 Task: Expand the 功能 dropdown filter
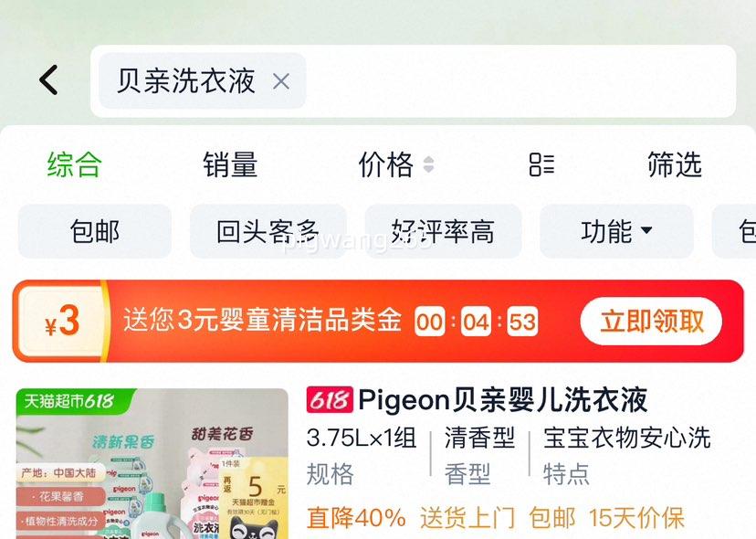pyautogui.click(x=616, y=231)
